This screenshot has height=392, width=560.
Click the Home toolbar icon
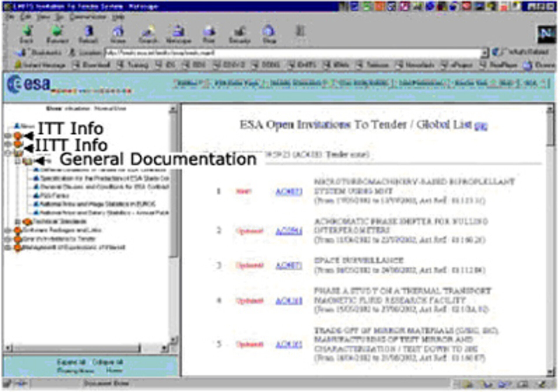tap(118, 32)
